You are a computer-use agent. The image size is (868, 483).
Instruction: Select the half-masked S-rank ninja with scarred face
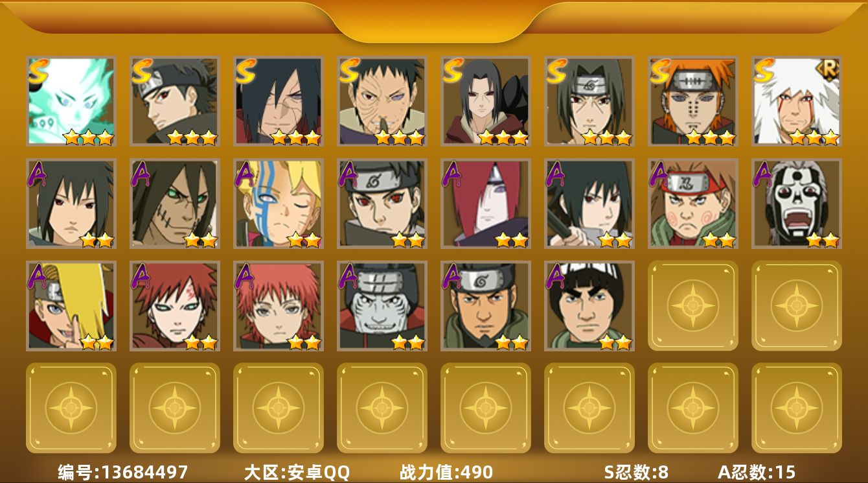(x=382, y=100)
